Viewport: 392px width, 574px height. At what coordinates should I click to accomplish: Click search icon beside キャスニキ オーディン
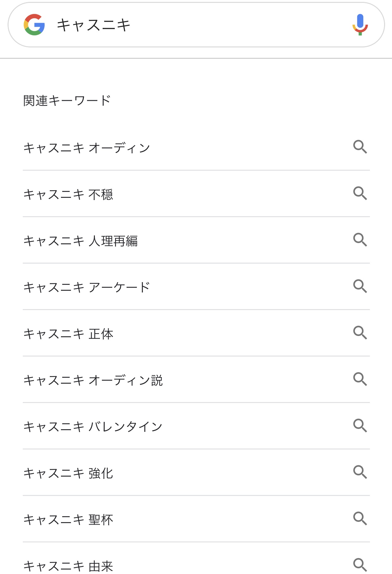coord(360,147)
